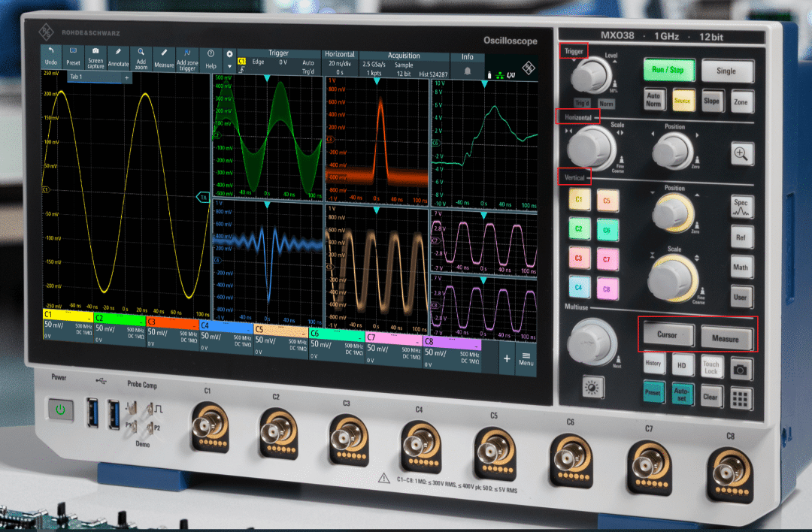Open the C3 channel settings tile
Image resolution: width=812 pixels, height=532 pixels.
[172, 333]
